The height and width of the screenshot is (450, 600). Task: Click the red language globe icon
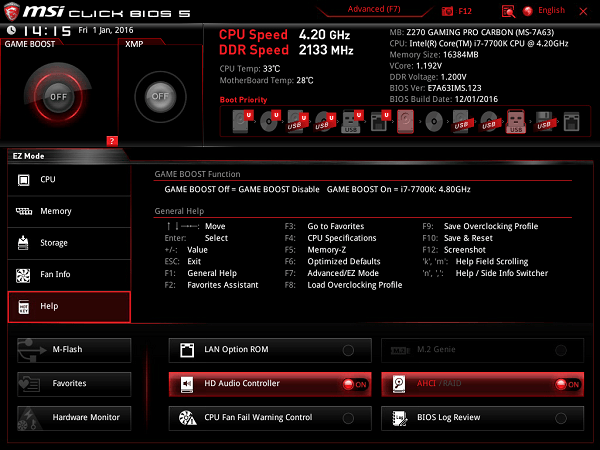(528, 11)
